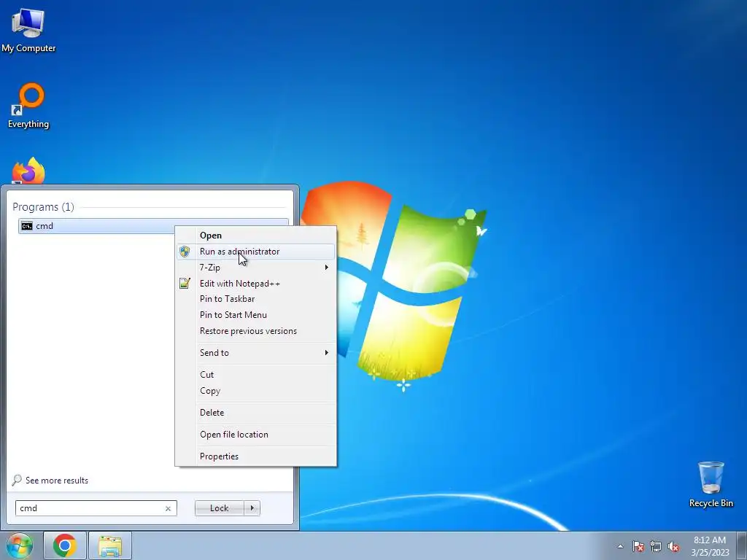This screenshot has height=560, width=747.
Task: Open the shutdown options arrow beside Lock
Action: pyautogui.click(x=252, y=508)
